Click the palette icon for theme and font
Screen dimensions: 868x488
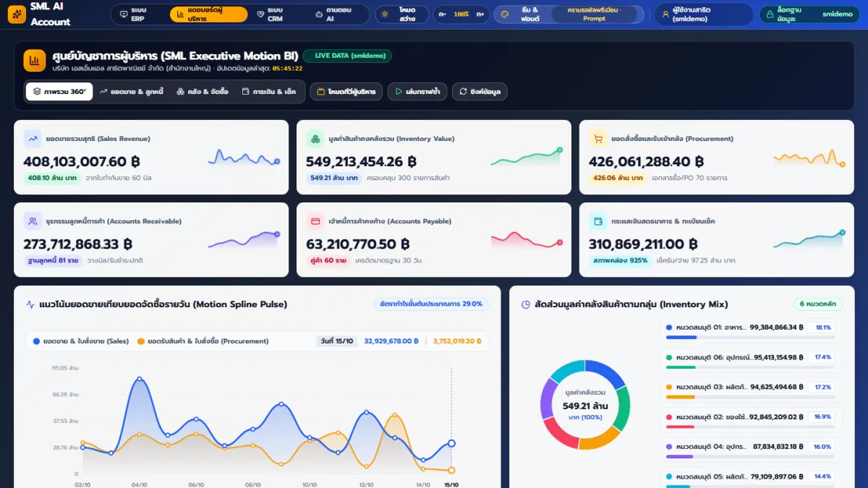click(x=506, y=14)
